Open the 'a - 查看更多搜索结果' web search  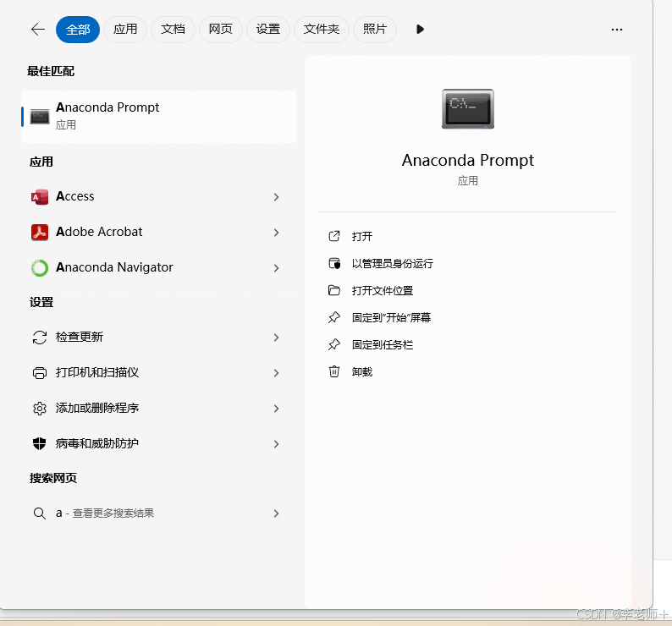[x=158, y=513]
